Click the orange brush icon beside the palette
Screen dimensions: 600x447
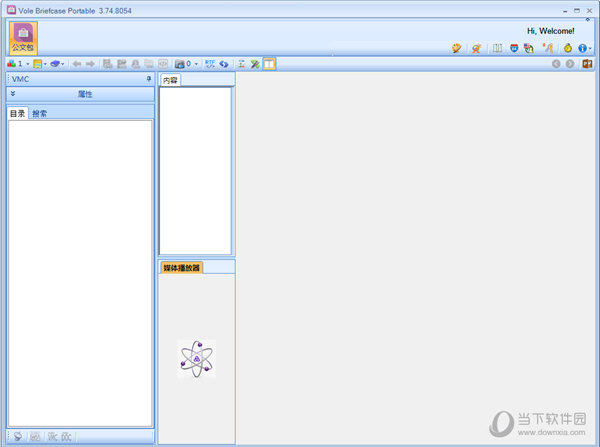pyautogui.click(x=477, y=47)
